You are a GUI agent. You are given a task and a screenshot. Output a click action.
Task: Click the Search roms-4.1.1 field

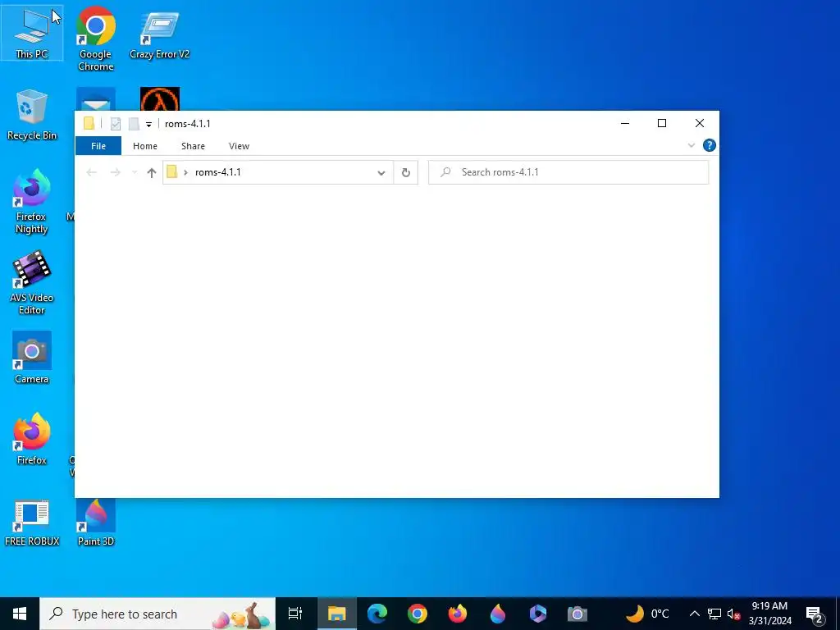(x=568, y=172)
